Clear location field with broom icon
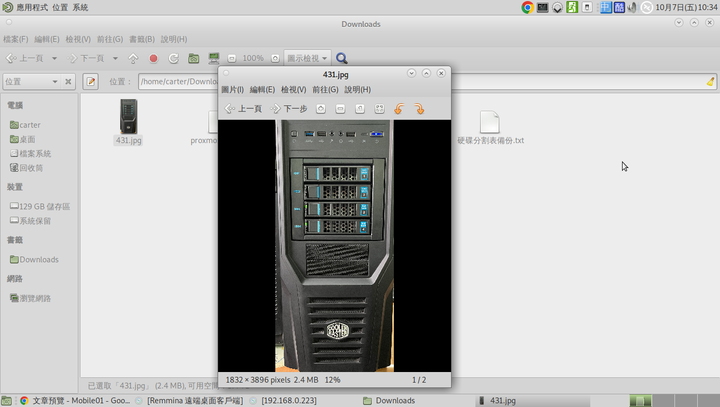The height and width of the screenshot is (407, 720). [x=710, y=82]
